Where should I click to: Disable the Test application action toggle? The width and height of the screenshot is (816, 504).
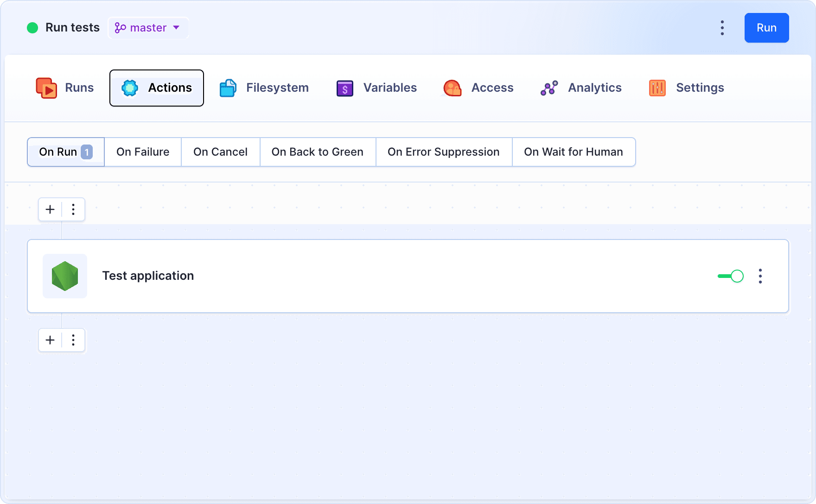coord(730,276)
